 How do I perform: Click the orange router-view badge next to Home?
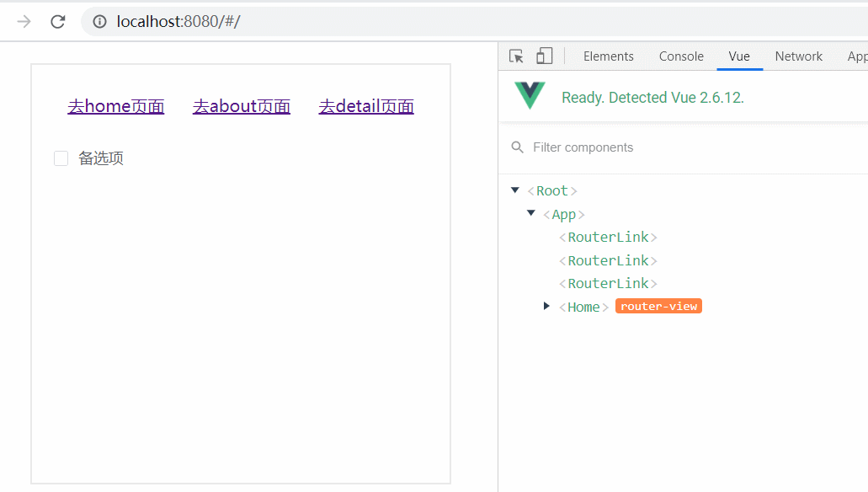[x=658, y=306]
